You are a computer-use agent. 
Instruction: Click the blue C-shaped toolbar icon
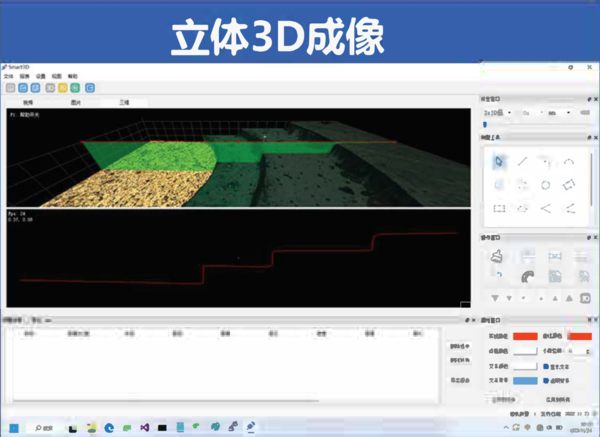click(x=90, y=88)
